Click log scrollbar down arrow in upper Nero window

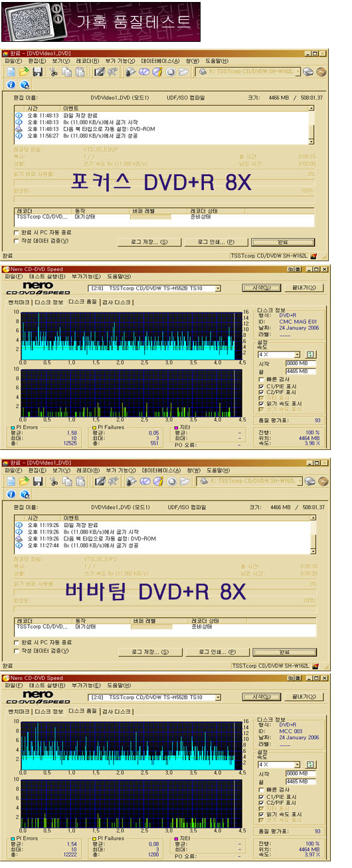click(311, 141)
